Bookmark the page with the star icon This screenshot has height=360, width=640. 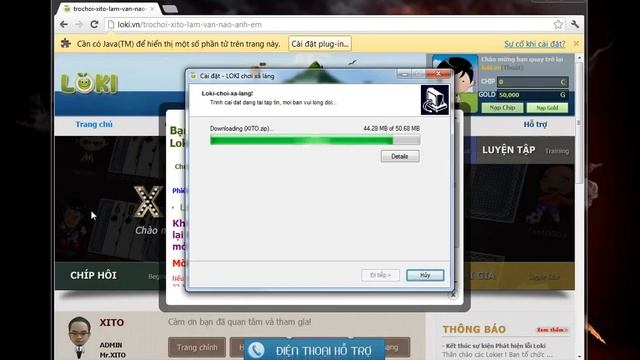(558, 24)
